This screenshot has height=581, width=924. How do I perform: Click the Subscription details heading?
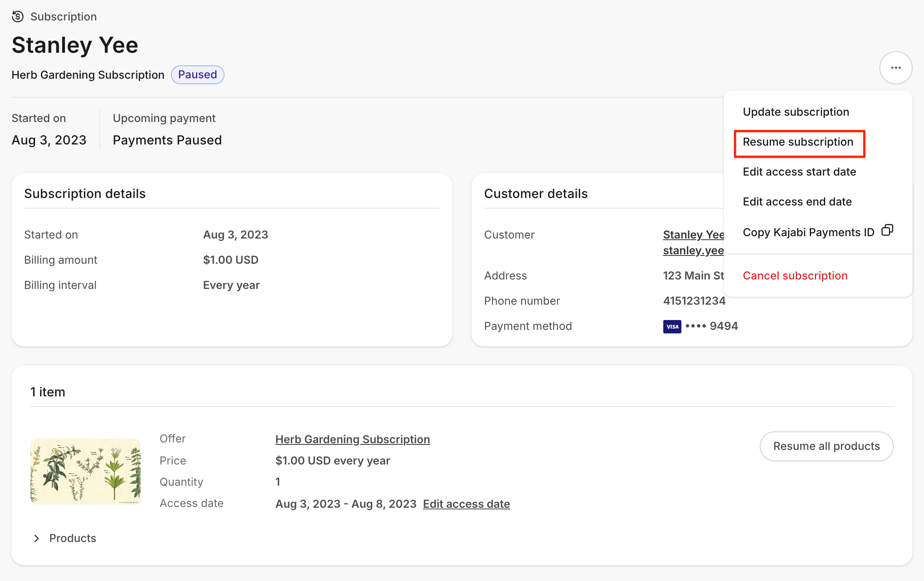pyautogui.click(x=85, y=194)
